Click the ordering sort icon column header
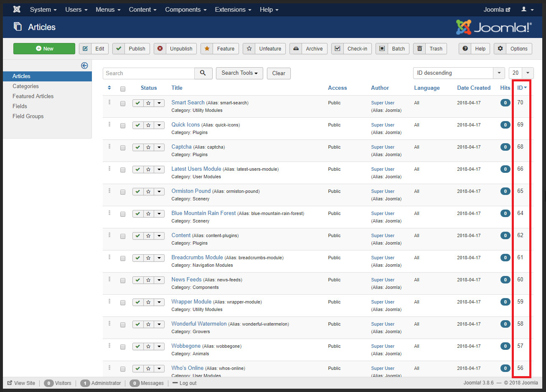The height and width of the screenshot is (392, 546). coord(109,88)
